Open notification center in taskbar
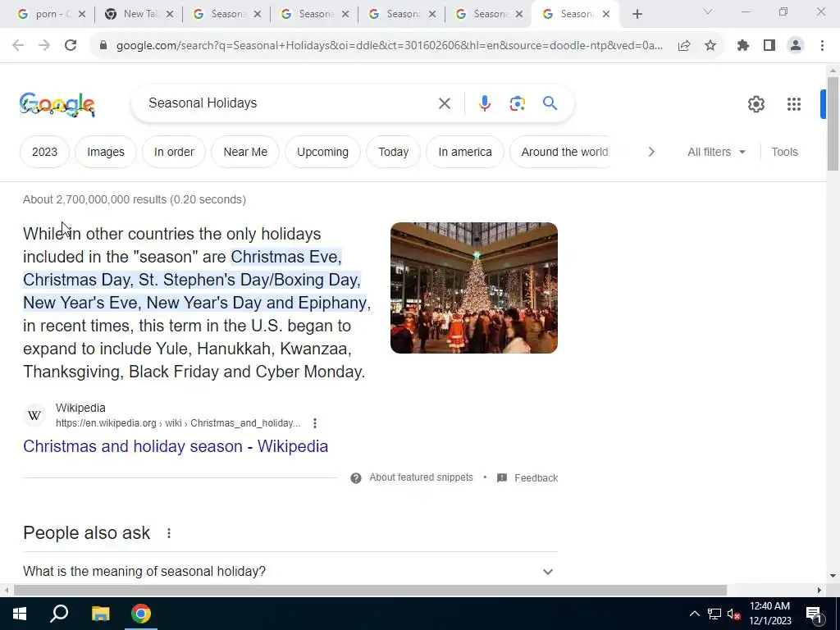 click(815, 614)
